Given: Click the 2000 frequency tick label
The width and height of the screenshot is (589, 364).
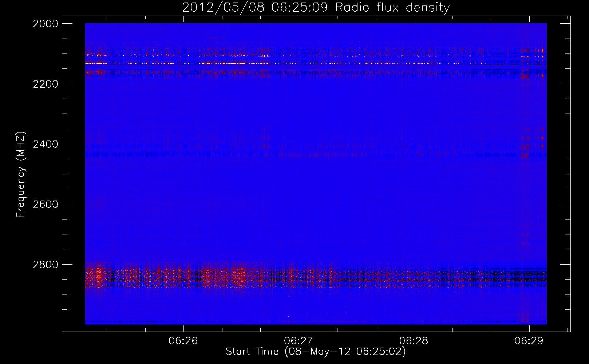Looking at the screenshot, I should (x=46, y=24).
